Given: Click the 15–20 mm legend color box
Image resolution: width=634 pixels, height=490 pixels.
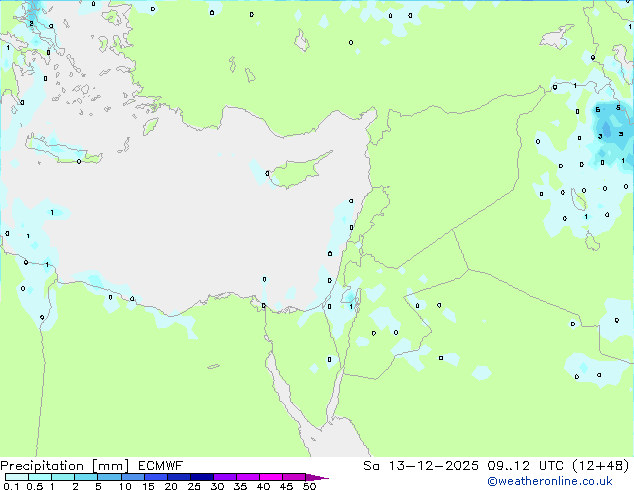Looking at the screenshot, I should (x=156, y=477).
